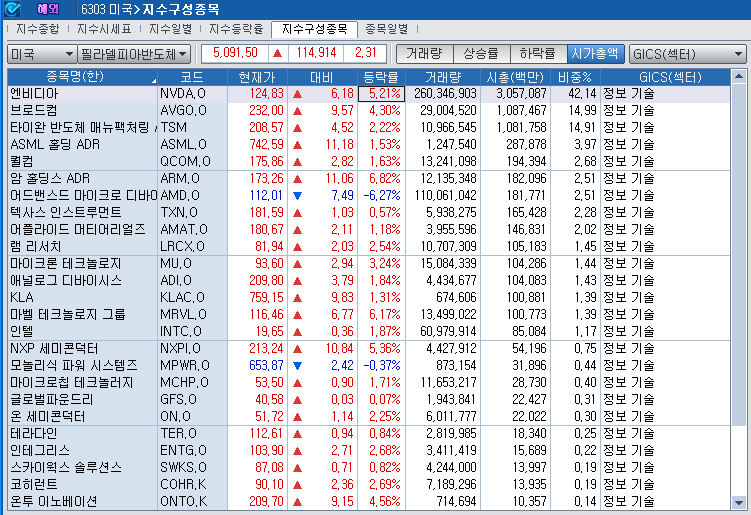The height and width of the screenshot is (515, 751).
Task: Sort by 거래량 button
Action: coord(424,54)
